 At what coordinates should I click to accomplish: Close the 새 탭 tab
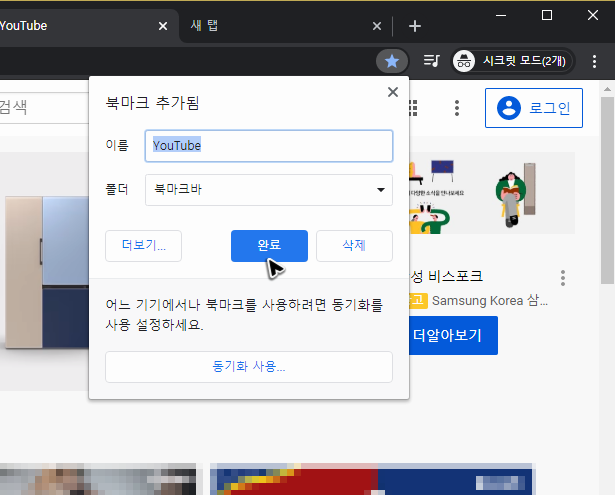(x=377, y=26)
